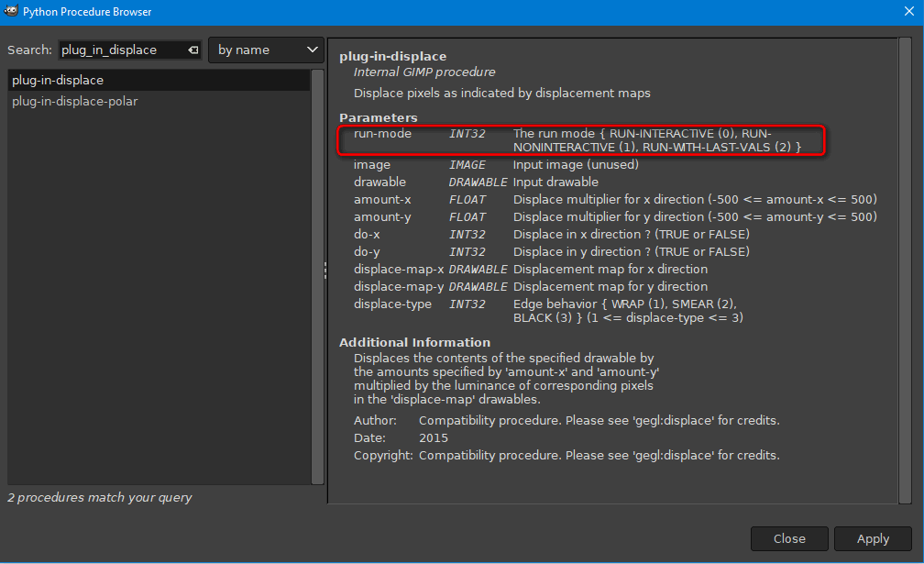Screen dimensions: 924x564
Task: Click the details pane vertical scrollbar
Action: [x=905, y=271]
